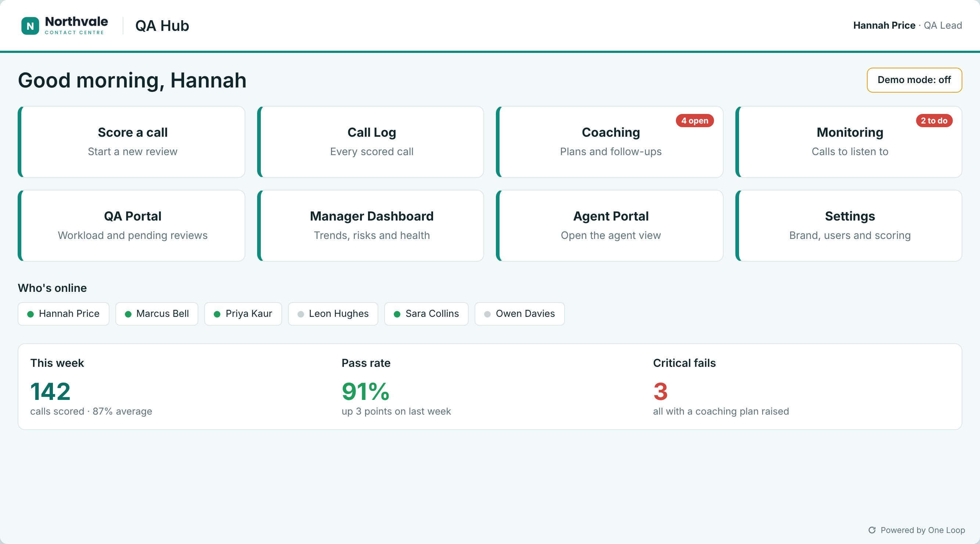Open the QA Portal card

point(131,226)
